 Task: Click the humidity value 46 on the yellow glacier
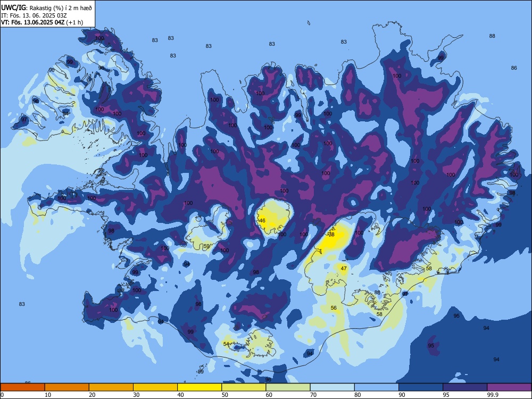coord(262,221)
